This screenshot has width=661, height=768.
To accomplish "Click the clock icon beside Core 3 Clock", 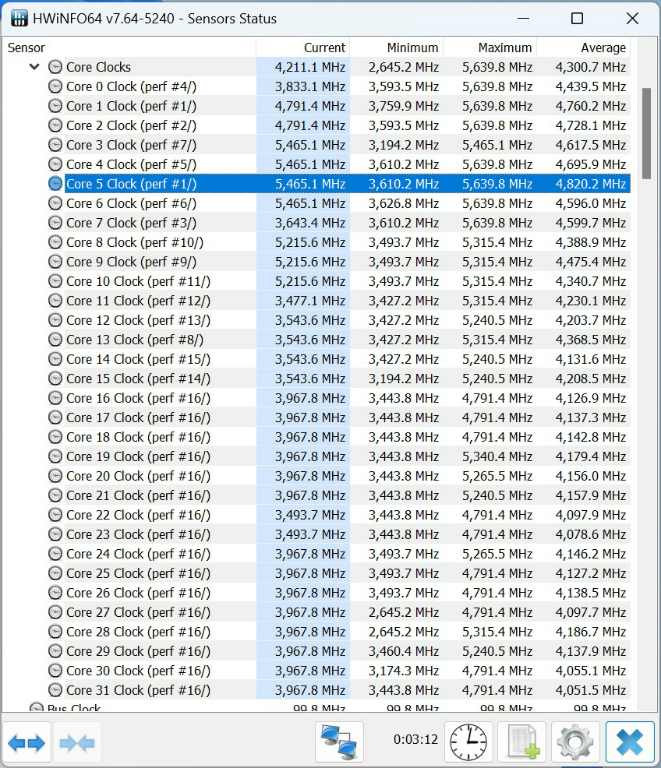I will tap(55, 145).
